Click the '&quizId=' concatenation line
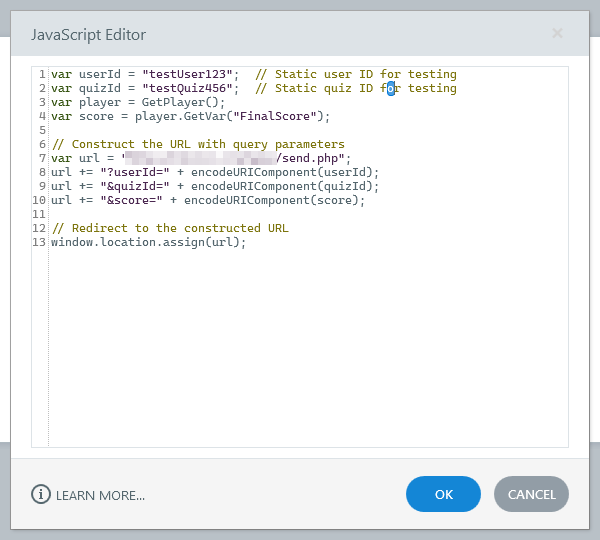 [x=215, y=186]
